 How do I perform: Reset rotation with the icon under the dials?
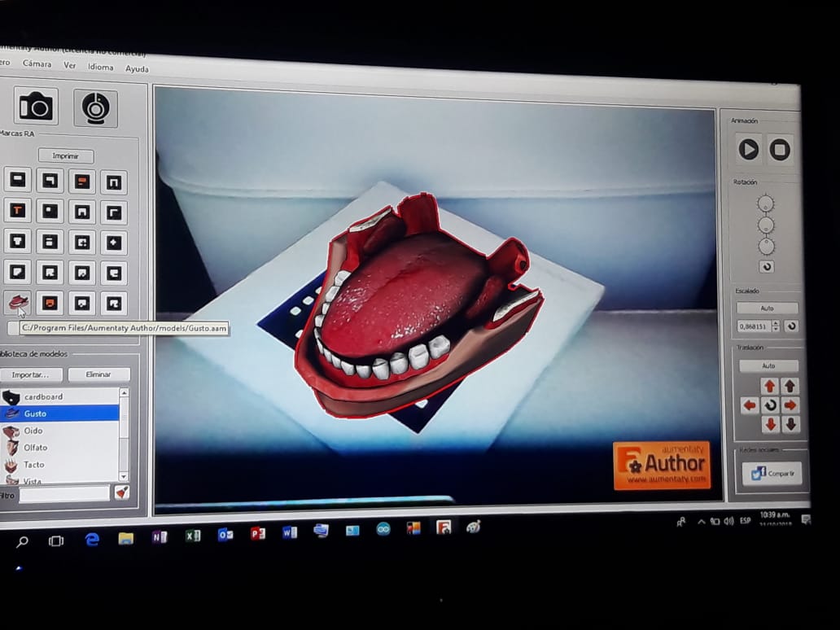coord(766,267)
